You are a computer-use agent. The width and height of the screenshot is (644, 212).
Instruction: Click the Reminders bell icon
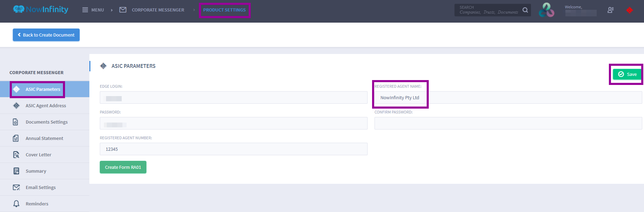point(16,204)
